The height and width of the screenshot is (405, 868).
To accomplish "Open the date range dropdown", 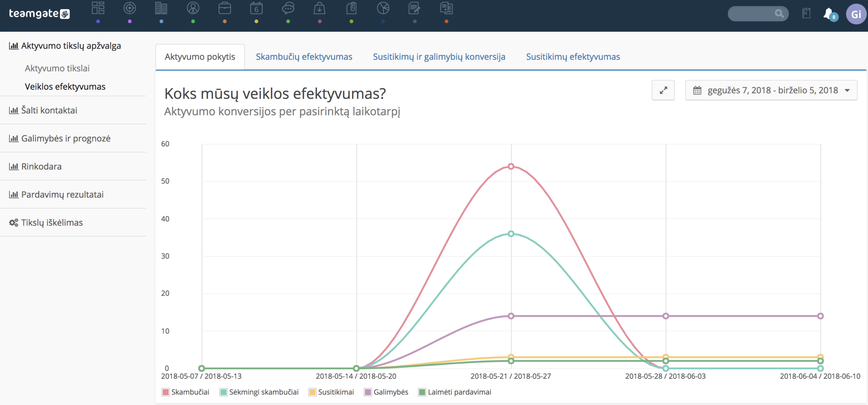I will (771, 90).
